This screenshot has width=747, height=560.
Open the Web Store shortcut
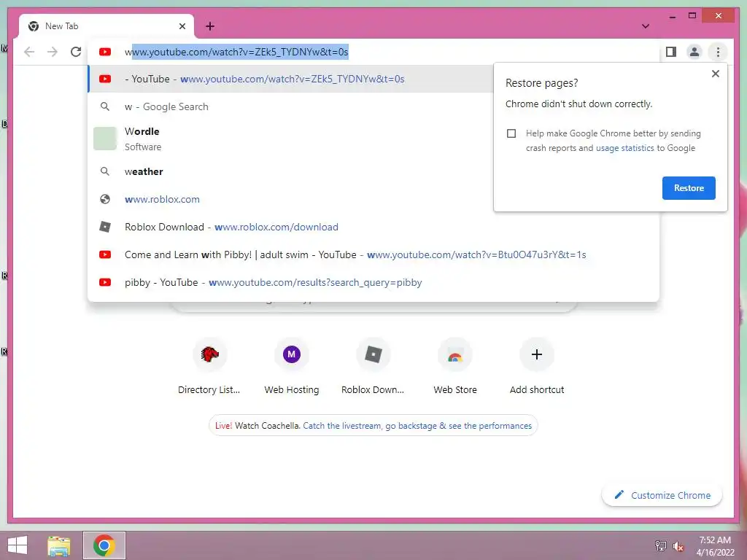pos(455,367)
